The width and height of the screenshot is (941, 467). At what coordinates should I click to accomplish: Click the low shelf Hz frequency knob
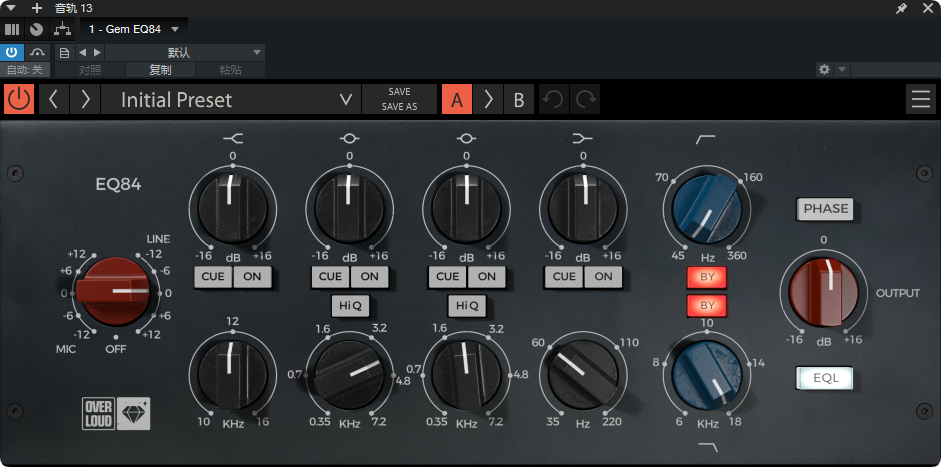pos(583,375)
